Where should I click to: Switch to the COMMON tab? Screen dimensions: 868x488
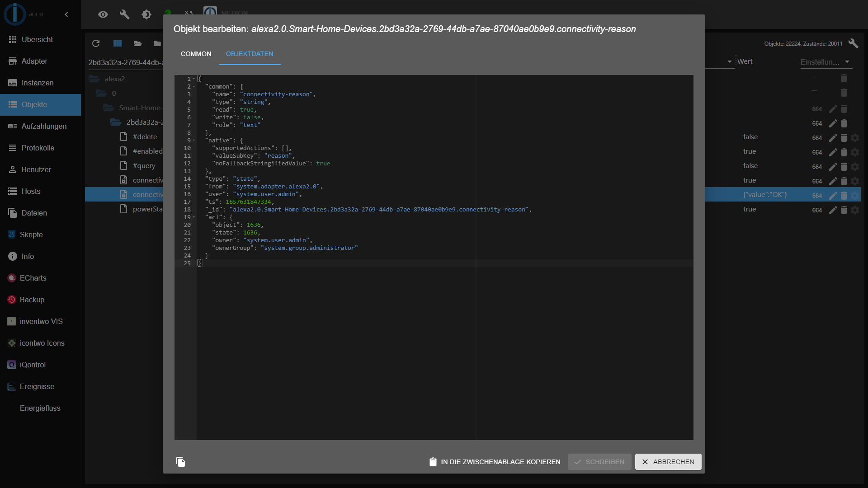coord(196,54)
